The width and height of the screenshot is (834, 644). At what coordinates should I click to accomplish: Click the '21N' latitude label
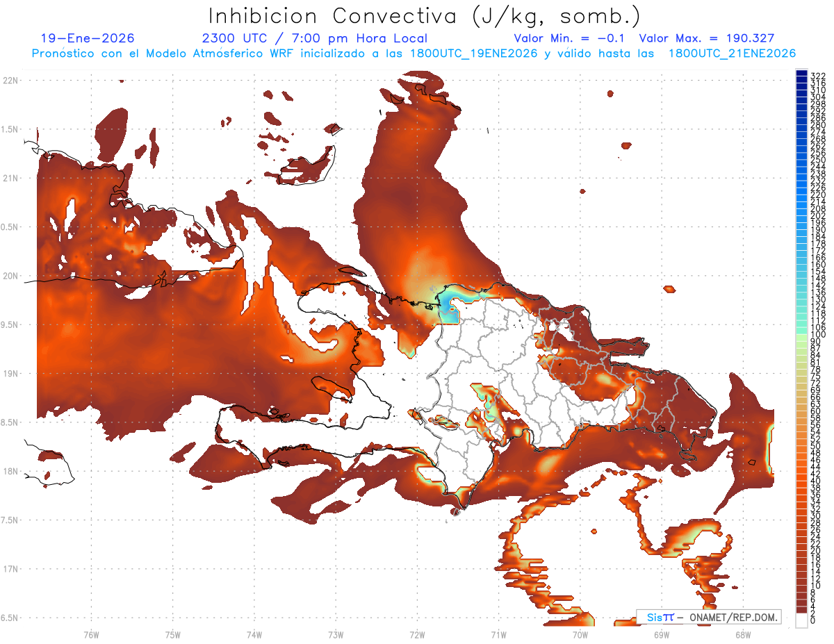pos(10,178)
